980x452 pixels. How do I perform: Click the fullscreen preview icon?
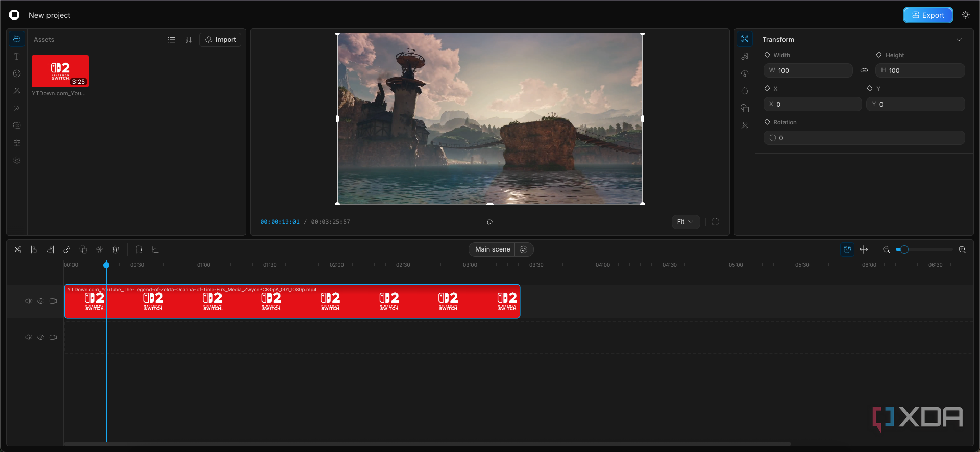715,222
